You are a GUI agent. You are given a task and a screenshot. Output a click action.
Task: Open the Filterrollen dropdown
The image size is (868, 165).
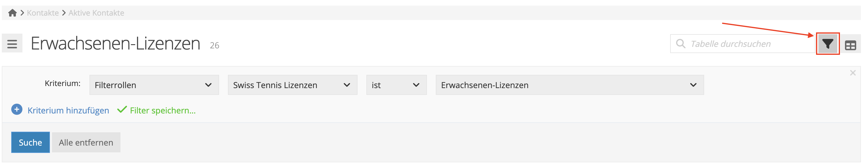click(x=154, y=85)
